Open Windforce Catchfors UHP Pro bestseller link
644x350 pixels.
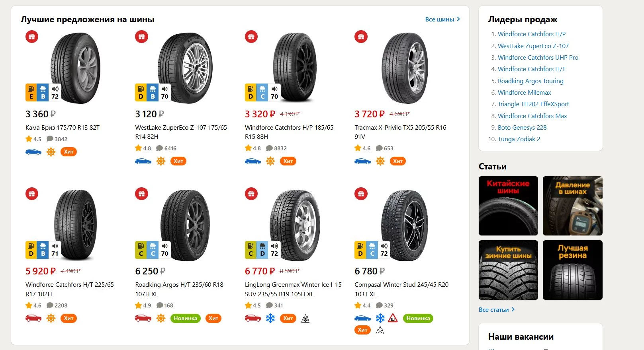pos(538,57)
